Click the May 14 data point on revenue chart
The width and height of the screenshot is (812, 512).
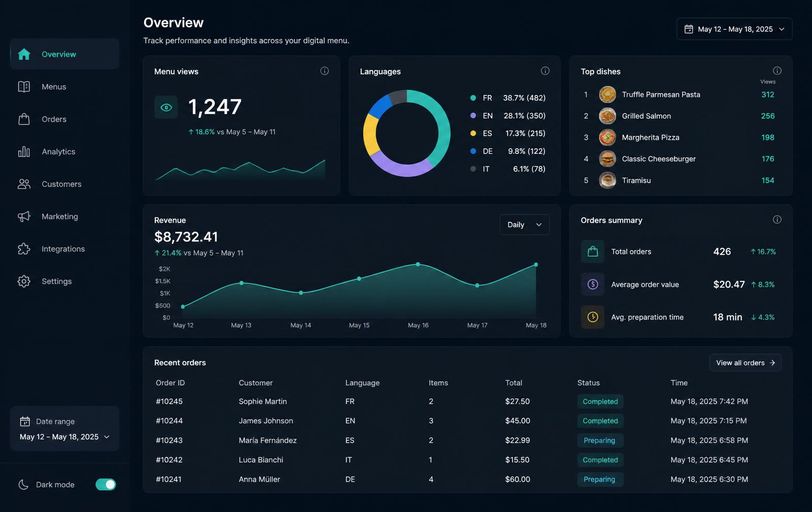coord(301,293)
